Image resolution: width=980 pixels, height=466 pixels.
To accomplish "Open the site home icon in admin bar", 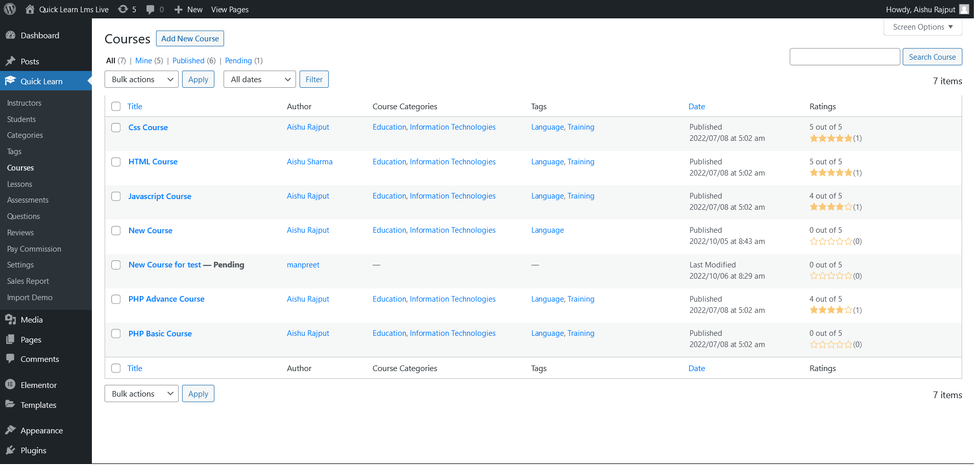I will tap(30, 9).
